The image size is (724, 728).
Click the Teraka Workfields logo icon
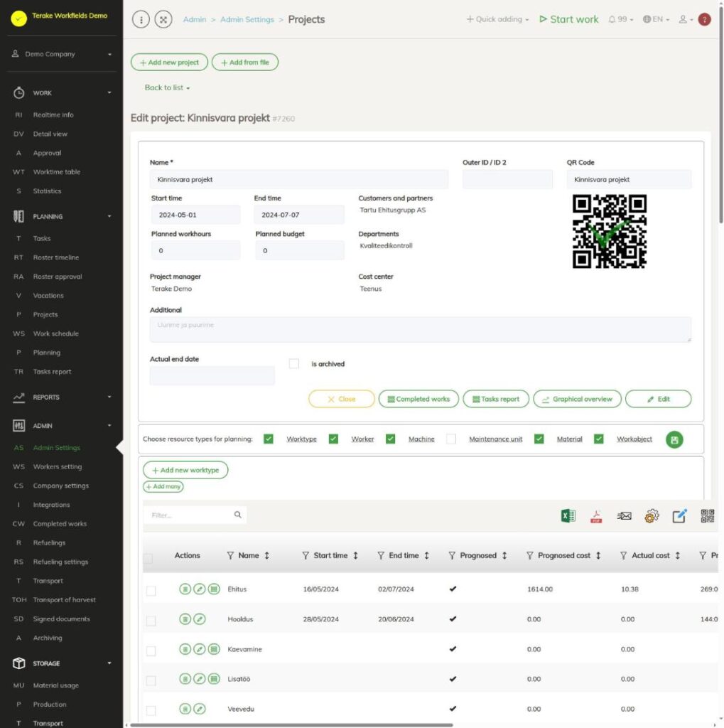click(18, 18)
